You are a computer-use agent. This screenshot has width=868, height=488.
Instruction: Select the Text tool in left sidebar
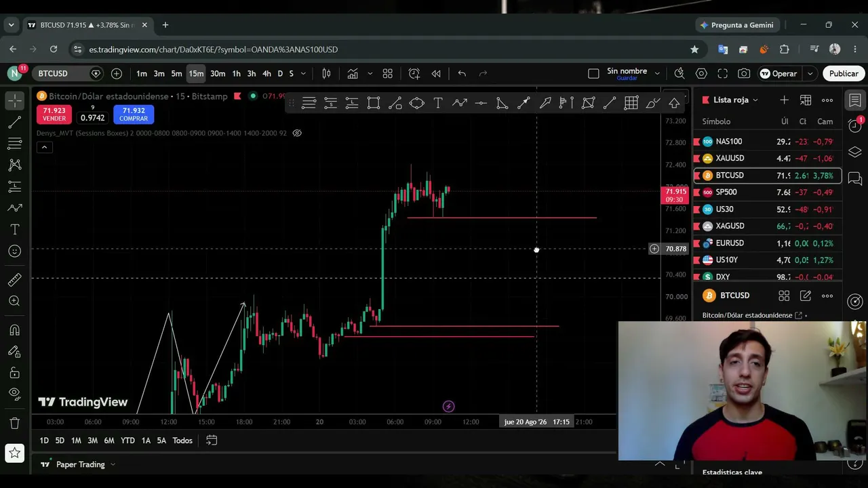coord(15,230)
